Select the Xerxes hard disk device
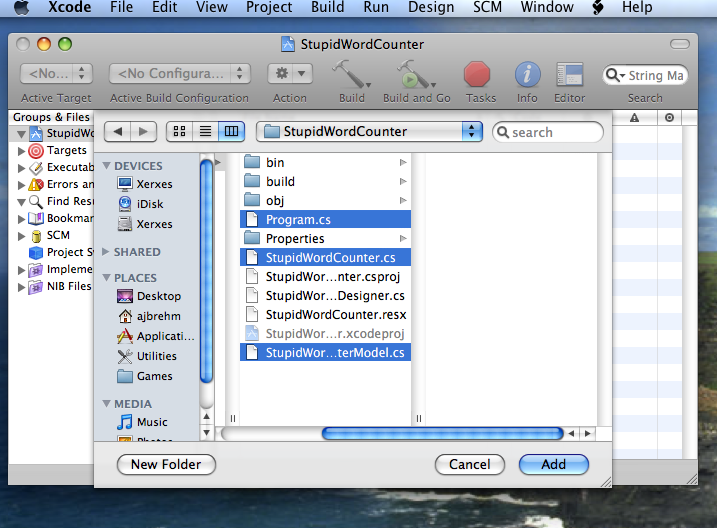Image resolution: width=717 pixels, height=528 pixels. 144,224
